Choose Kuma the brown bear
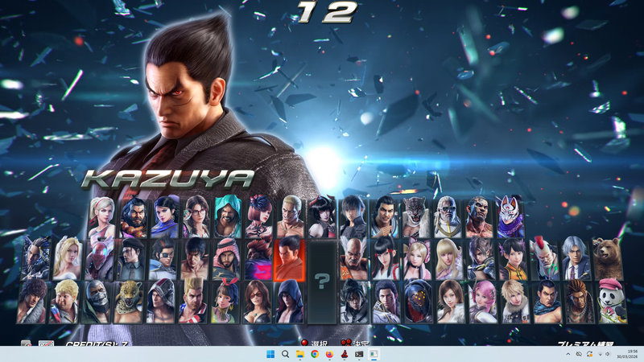 [608, 259]
